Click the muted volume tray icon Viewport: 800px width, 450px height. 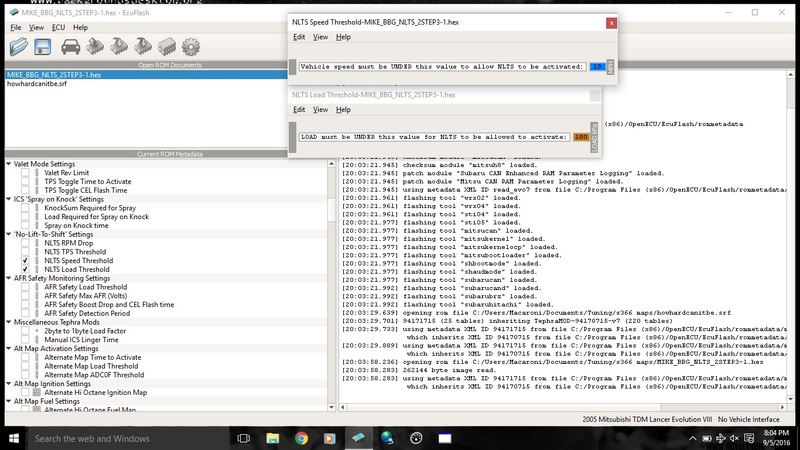pyautogui.click(x=734, y=438)
